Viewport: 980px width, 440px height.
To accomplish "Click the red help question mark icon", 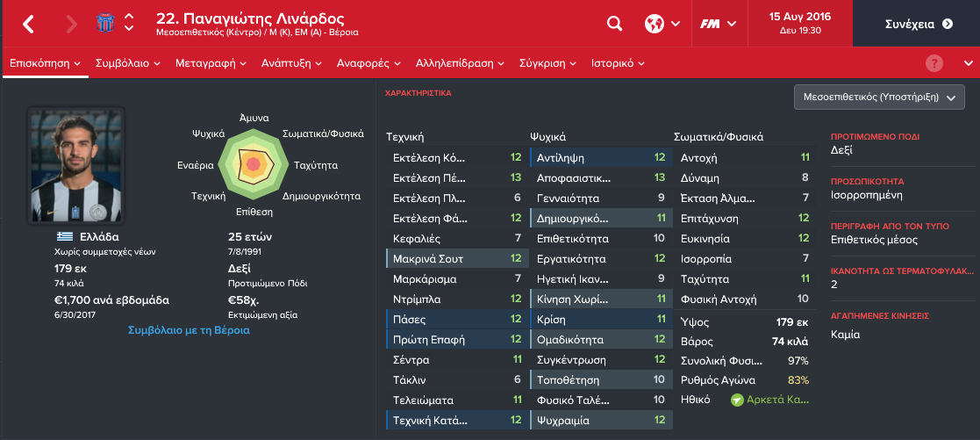I will coord(934,63).
